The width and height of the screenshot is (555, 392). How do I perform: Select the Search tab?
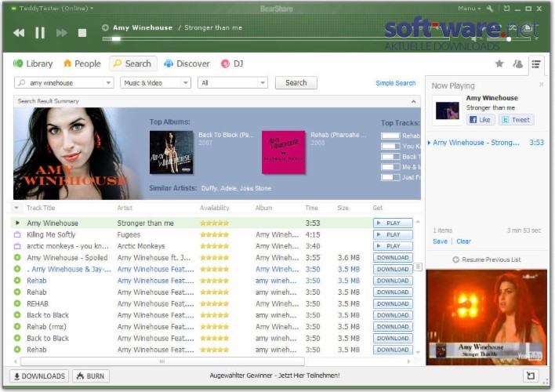pos(132,64)
